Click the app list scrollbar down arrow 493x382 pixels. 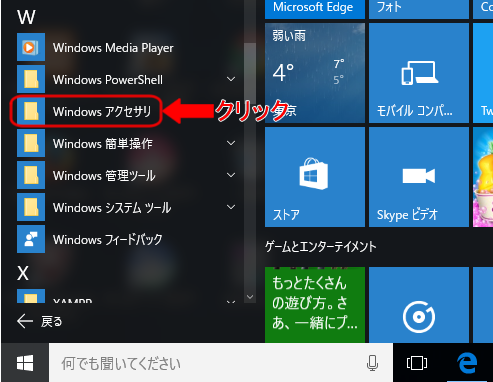pos(250,296)
